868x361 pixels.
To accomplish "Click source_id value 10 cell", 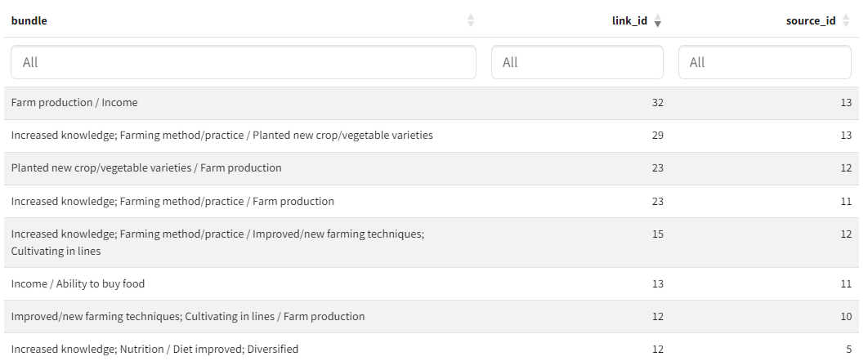I will click(x=846, y=317).
